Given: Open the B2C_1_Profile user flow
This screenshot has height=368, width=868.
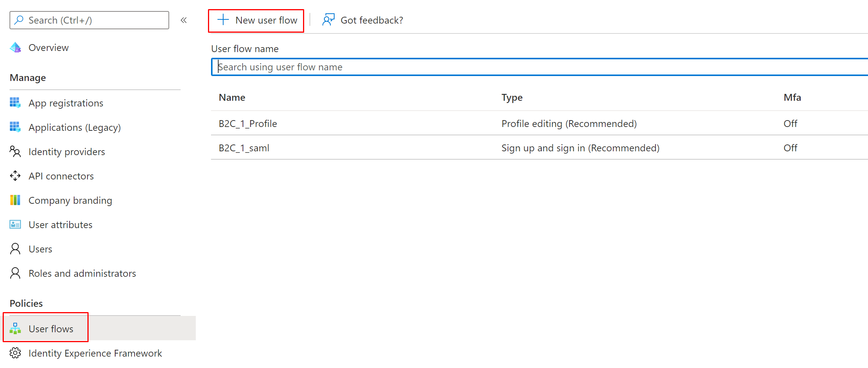Looking at the screenshot, I should (x=248, y=124).
